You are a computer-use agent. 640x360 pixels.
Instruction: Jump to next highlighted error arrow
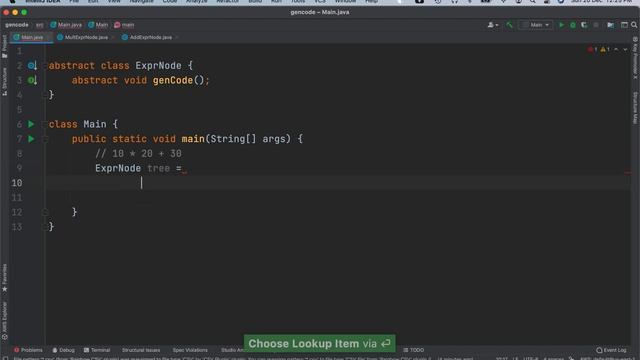coord(625,49)
